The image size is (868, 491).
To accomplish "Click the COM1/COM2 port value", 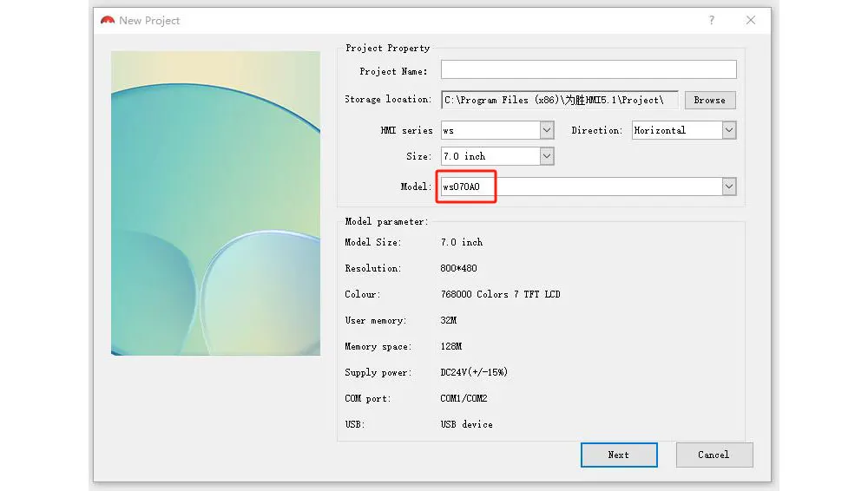I will tap(464, 398).
